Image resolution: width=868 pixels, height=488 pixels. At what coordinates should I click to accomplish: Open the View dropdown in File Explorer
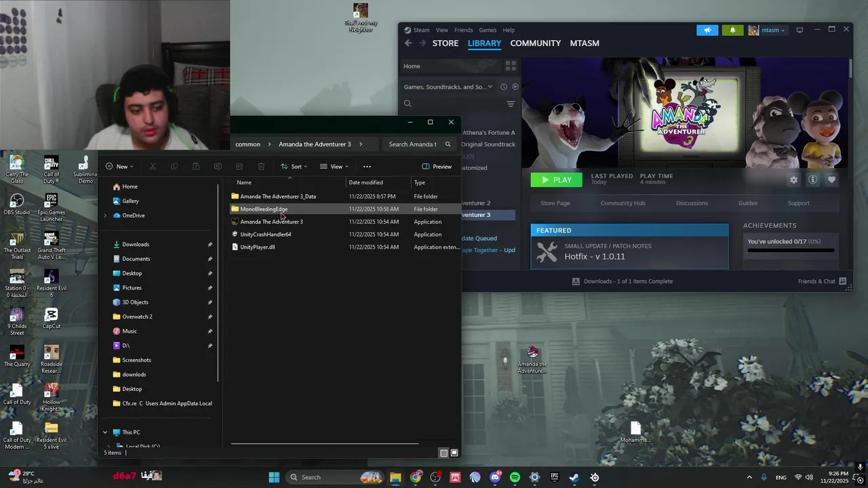(x=334, y=166)
